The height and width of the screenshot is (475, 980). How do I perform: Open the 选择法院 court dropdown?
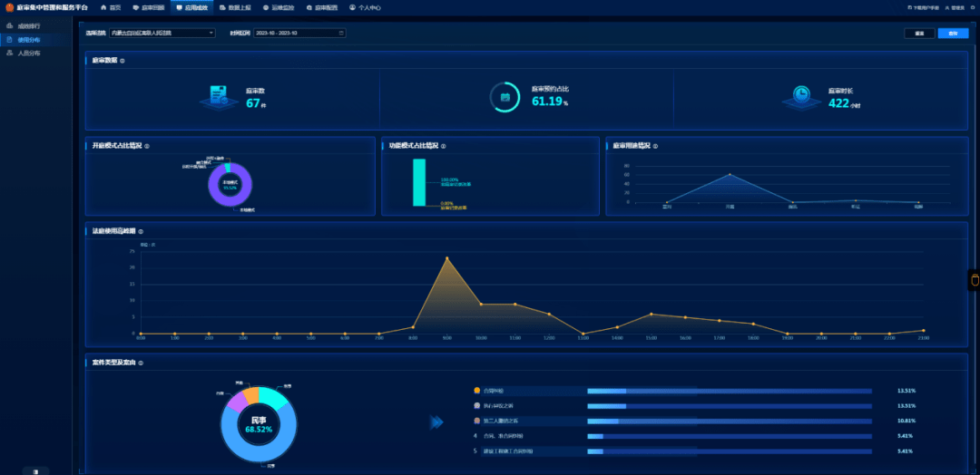pyautogui.click(x=162, y=33)
